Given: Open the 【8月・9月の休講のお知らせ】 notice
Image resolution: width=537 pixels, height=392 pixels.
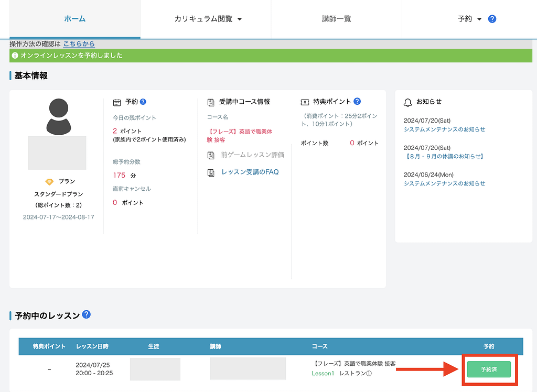Looking at the screenshot, I should pos(444,156).
